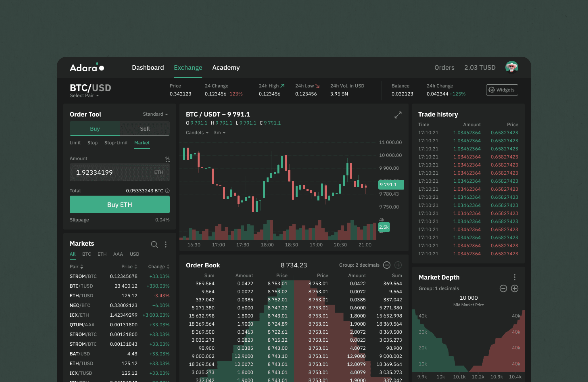Open the 3m timeframe dropdown
Viewport: 588px width, 382px height.
tap(219, 133)
